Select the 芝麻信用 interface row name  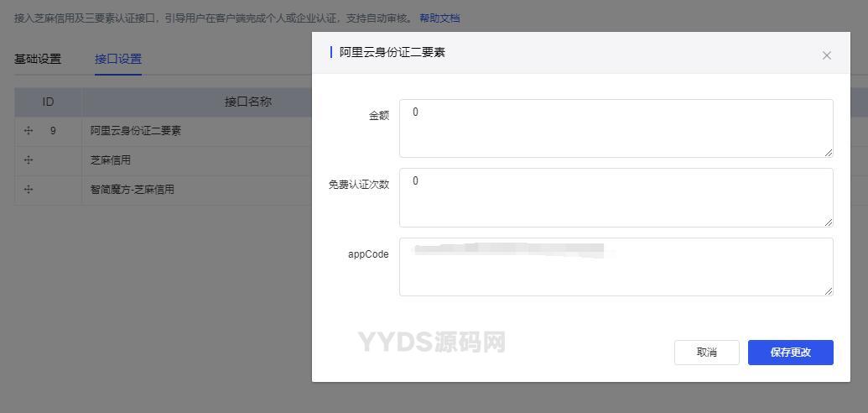111,160
